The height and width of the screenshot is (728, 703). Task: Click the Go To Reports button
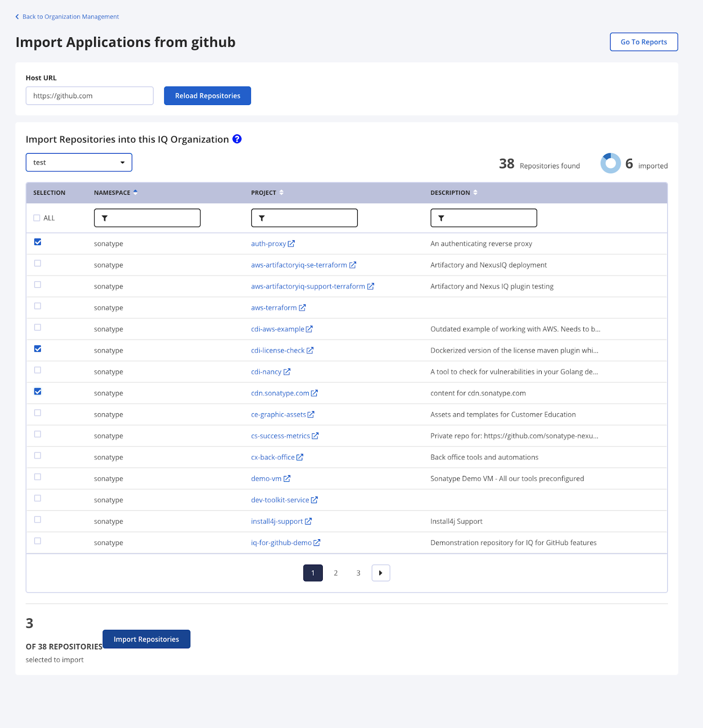click(x=644, y=42)
